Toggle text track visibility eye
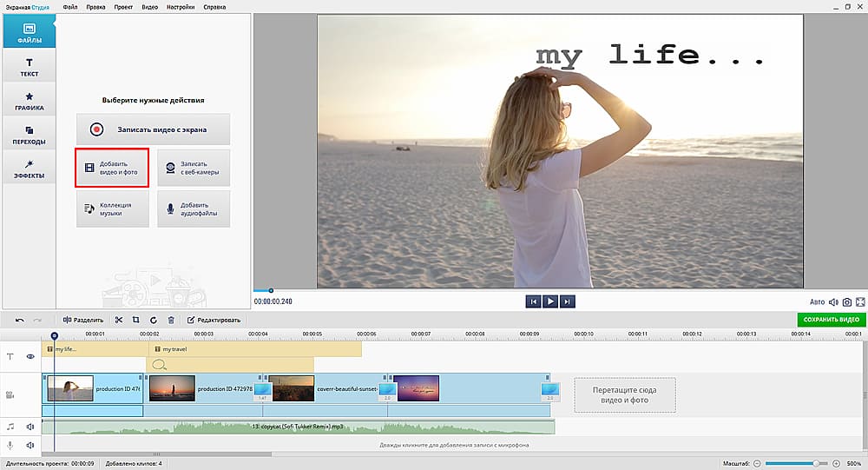This screenshot has width=868, height=470. (30, 356)
